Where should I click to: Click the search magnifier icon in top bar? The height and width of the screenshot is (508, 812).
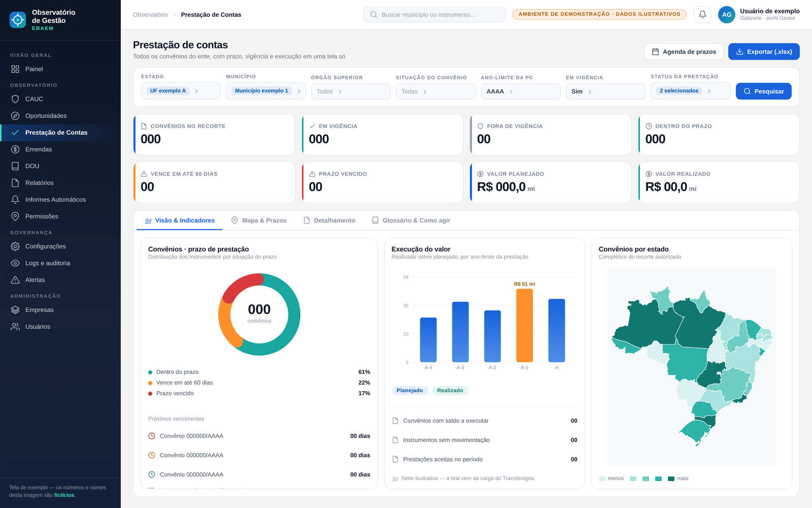tap(374, 15)
